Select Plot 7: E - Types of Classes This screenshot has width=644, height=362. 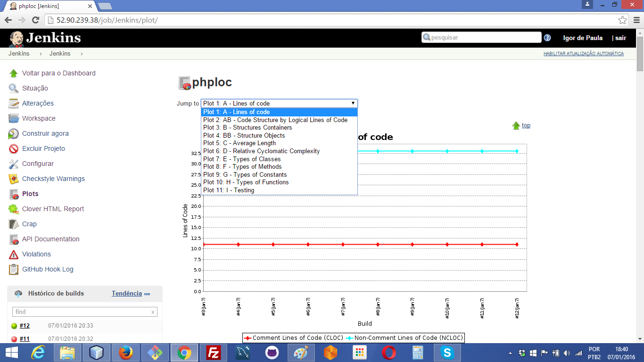pos(279,159)
